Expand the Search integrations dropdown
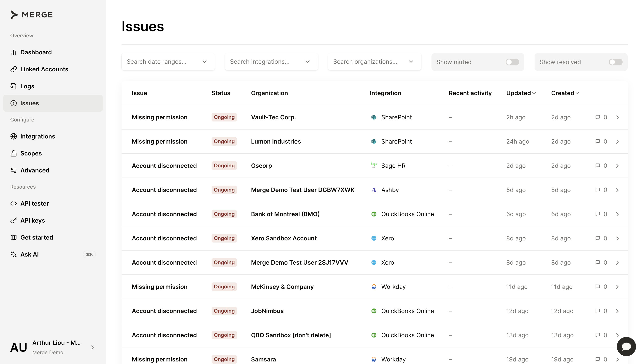The height and width of the screenshot is (364, 643). tap(271, 62)
